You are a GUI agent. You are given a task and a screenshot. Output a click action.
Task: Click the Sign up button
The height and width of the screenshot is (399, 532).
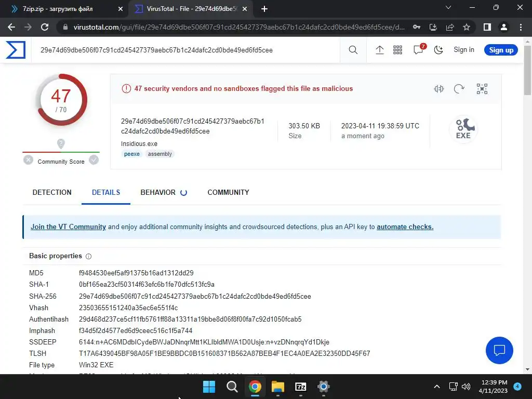[501, 50]
